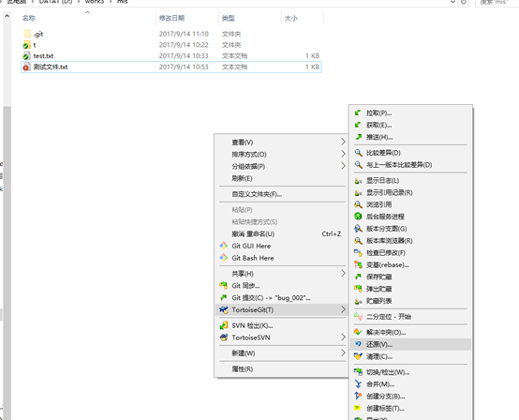
Task: Select the .git folder row
Action: 171,34
